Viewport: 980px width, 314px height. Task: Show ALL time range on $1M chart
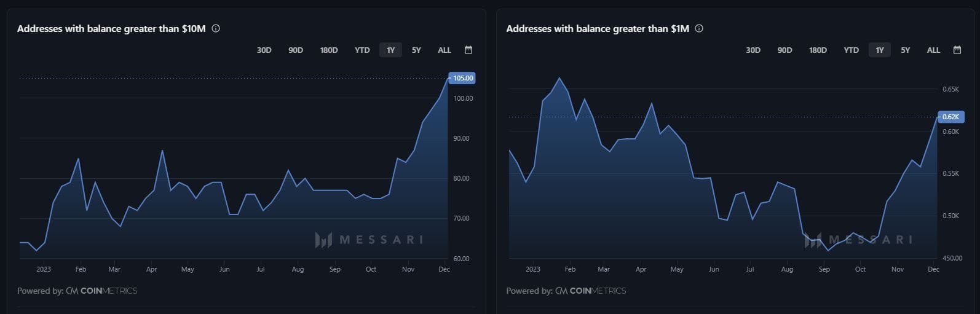click(933, 50)
